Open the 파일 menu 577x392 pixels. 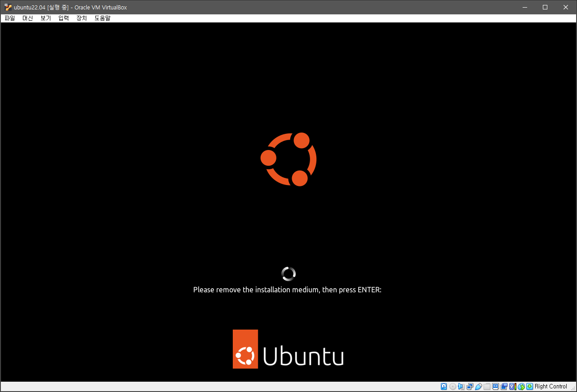(x=10, y=18)
